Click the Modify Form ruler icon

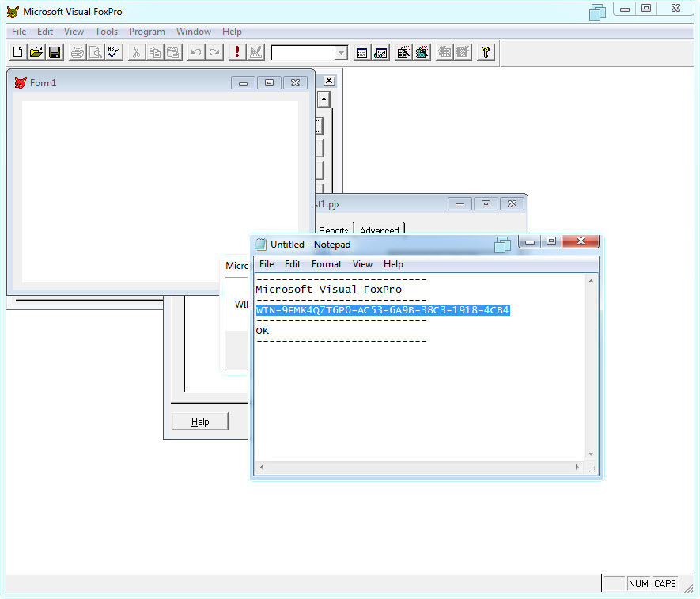click(255, 52)
